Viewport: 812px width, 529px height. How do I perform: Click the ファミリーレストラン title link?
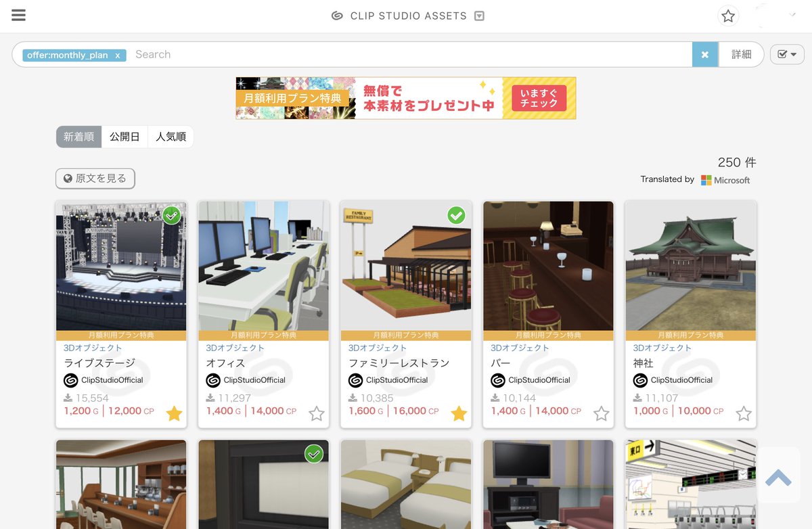pyautogui.click(x=399, y=363)
